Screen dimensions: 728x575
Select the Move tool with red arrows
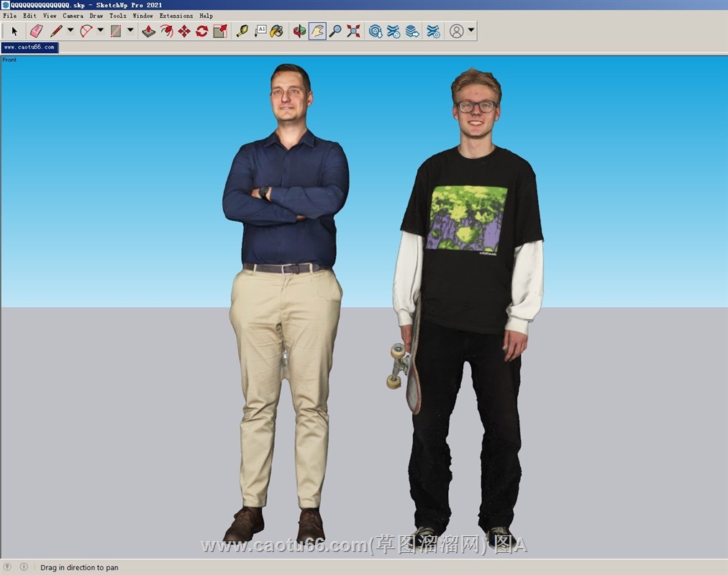point(184,31)
